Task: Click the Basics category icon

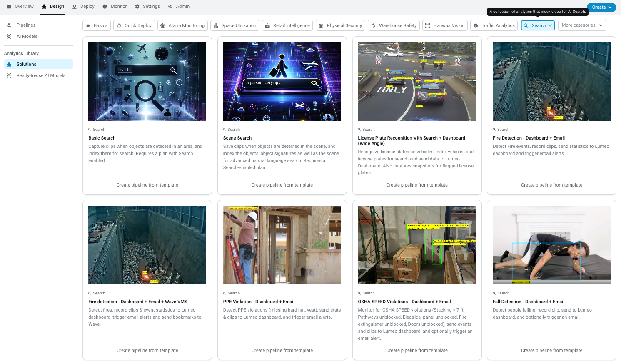Action: click(88, 26)
